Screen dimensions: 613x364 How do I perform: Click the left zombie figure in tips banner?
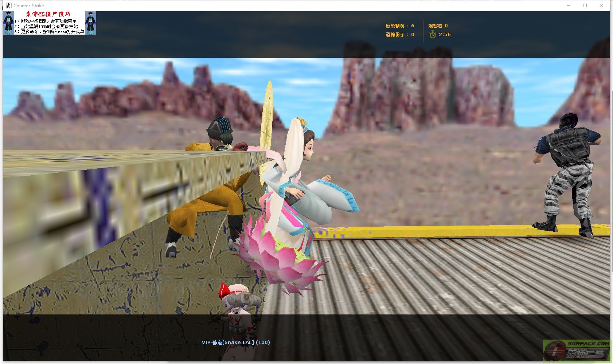(x=8, y=23)
